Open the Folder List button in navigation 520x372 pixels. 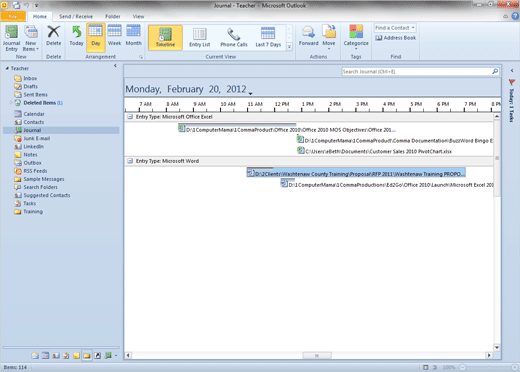(x=87, y=356)
